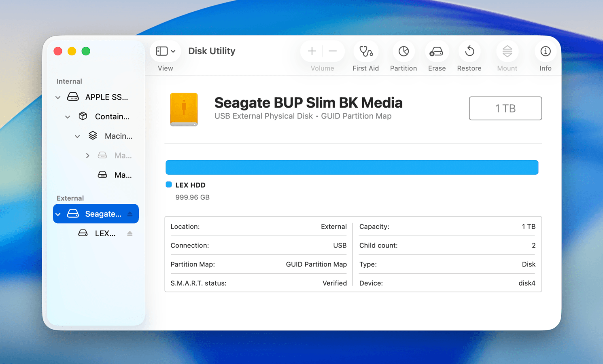Remove a volume with the minus button
This screenshot has width=603, height=364.
(x=333, y=51)
